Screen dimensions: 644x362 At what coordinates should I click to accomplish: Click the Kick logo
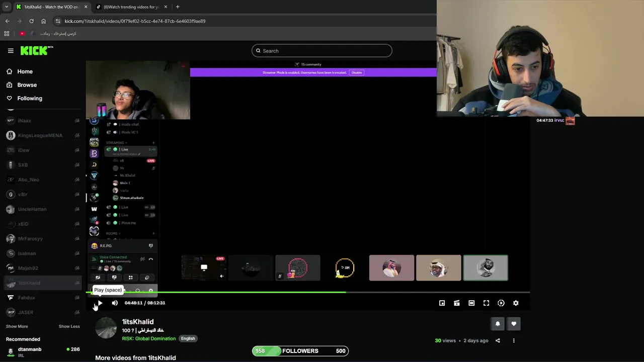coord(36,50)
